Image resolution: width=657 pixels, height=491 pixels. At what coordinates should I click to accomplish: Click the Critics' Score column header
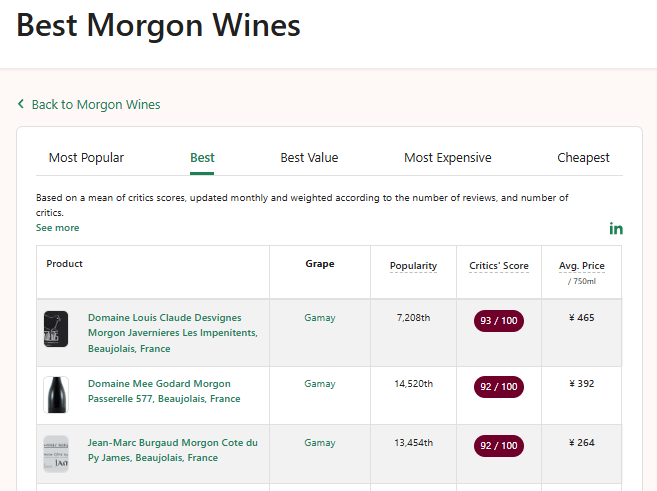tap(499, 266)
